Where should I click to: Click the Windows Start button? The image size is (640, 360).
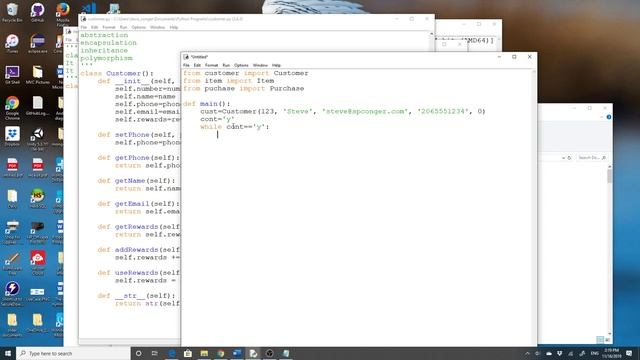[x=8, y=353]
